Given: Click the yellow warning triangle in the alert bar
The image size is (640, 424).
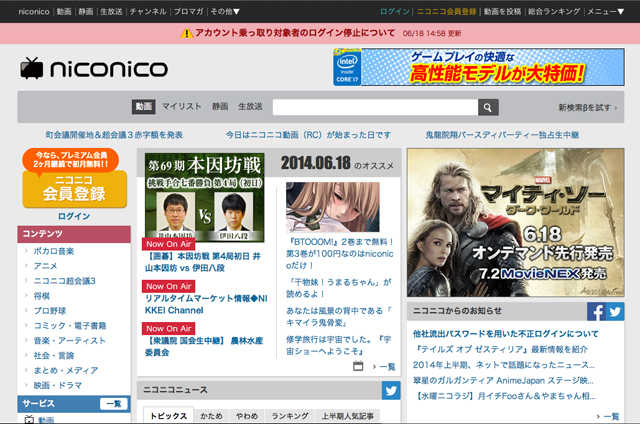Looking at the screenshot, I should [x=187, y=33].
